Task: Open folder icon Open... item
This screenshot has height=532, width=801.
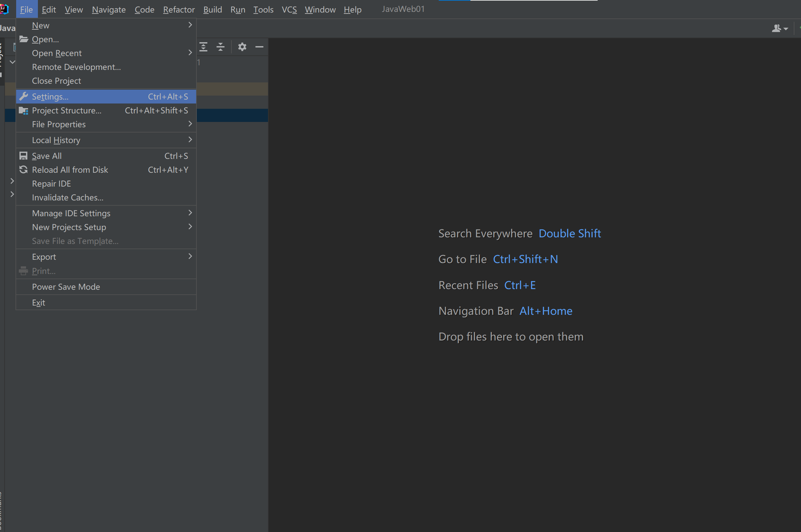Action: (45, 39)
